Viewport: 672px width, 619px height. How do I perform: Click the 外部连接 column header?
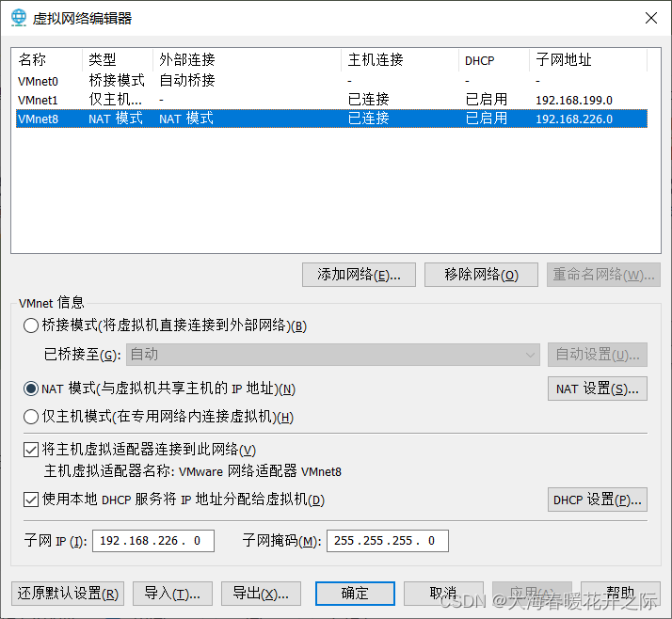pyautogui.click(x=247, y=59)
